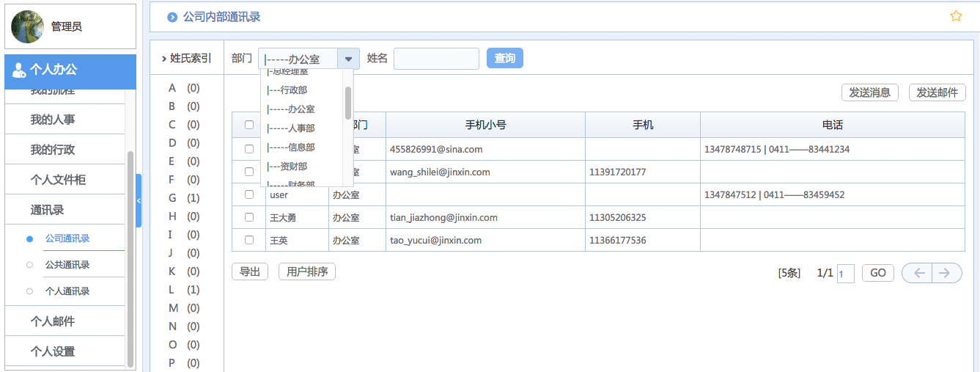Image resolution: width=980 pixels, height=372 pixels.
Task: Go to next page arrow
Action: click(946, 273)
